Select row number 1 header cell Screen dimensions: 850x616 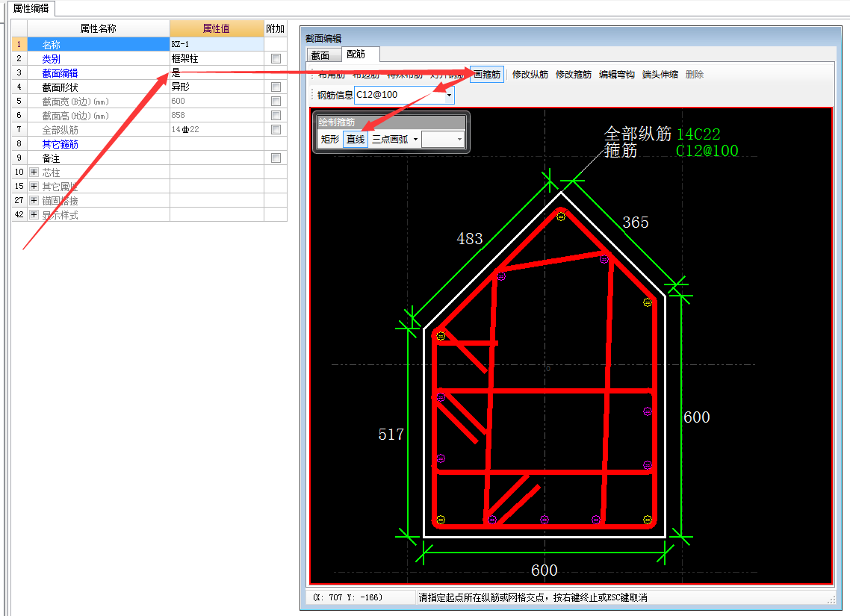19,44
